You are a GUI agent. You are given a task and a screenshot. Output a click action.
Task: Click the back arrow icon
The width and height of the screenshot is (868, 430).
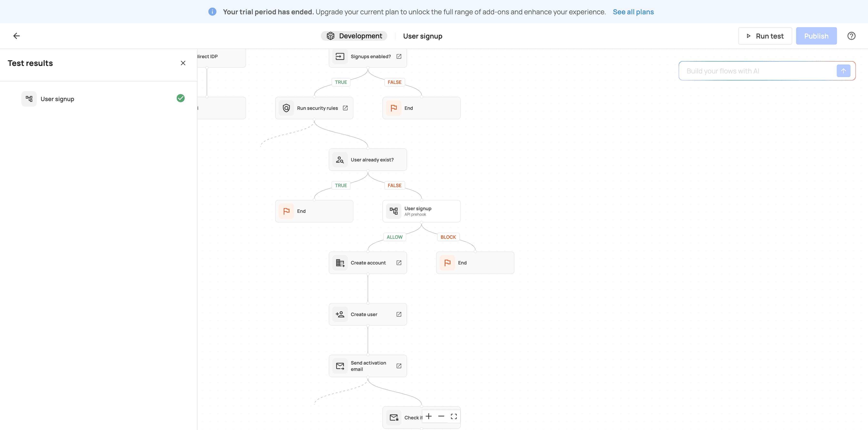(x=16, y=36)
